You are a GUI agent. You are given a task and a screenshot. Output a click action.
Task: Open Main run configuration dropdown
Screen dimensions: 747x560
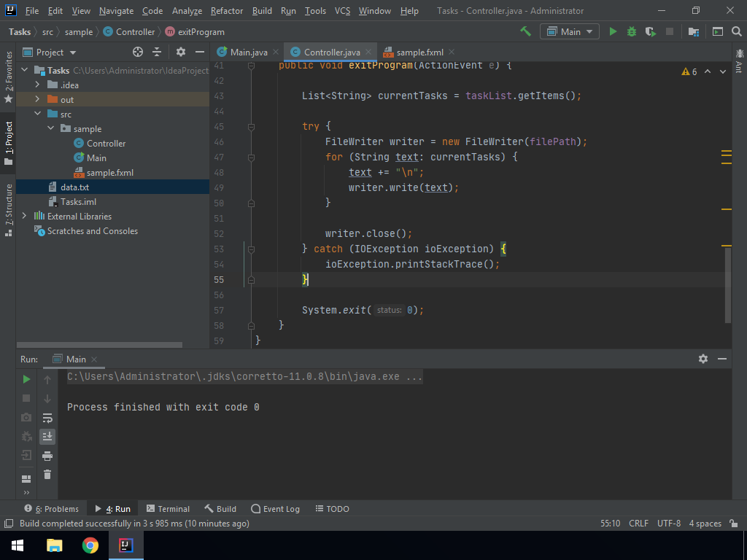click(x=569, y=31)
